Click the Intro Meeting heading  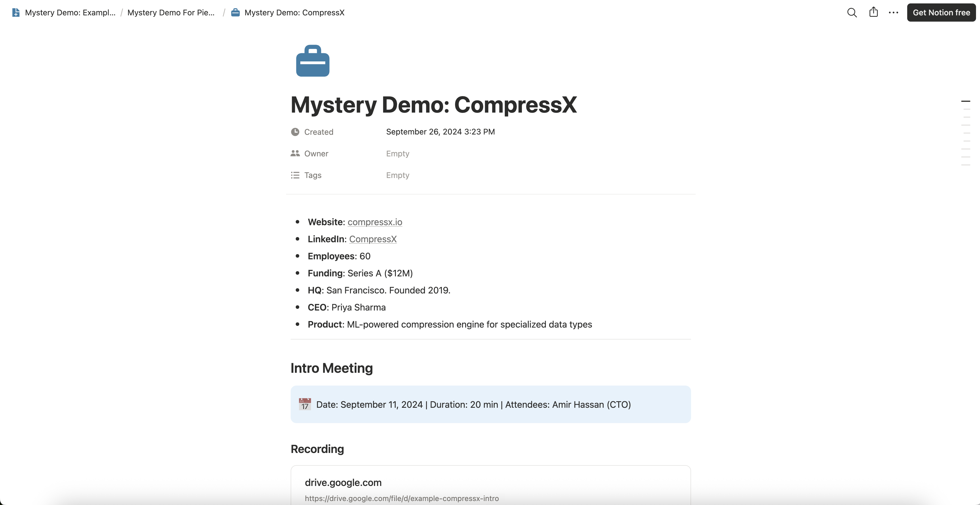pyautogui.click(x=332, y=368)
